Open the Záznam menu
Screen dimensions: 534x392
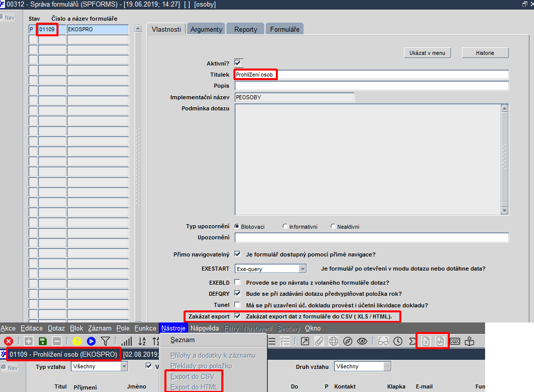click(x=100, y=329)
